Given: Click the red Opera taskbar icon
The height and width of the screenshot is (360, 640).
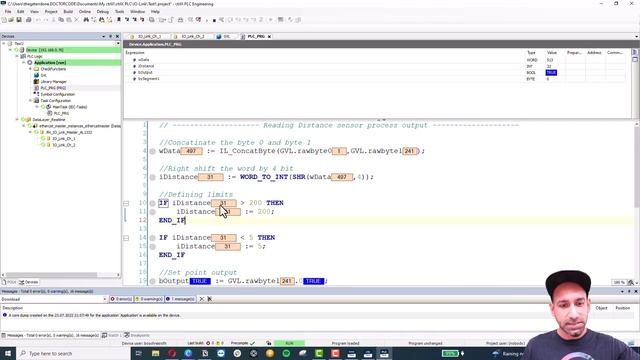Looking at the screenshot, I should pyautogui.click(x=172, y=353).
